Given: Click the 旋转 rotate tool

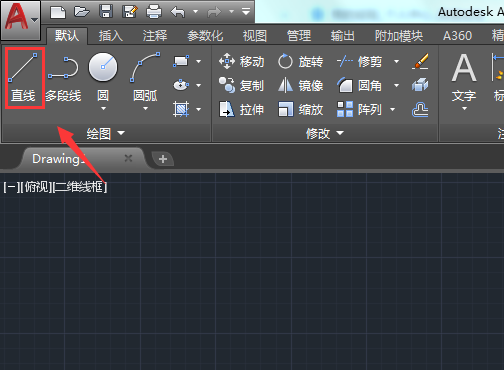Looking at the screenshot, I should click(300, 62).
